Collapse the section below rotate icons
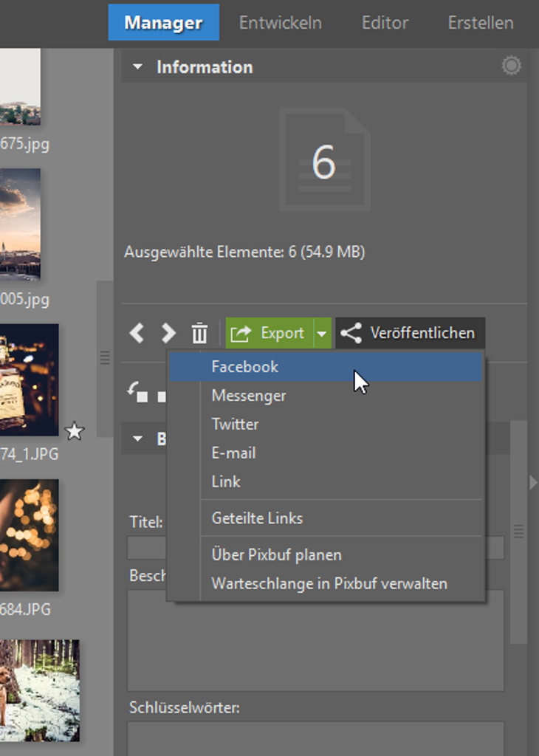539x756 pixels. (137, 439)
